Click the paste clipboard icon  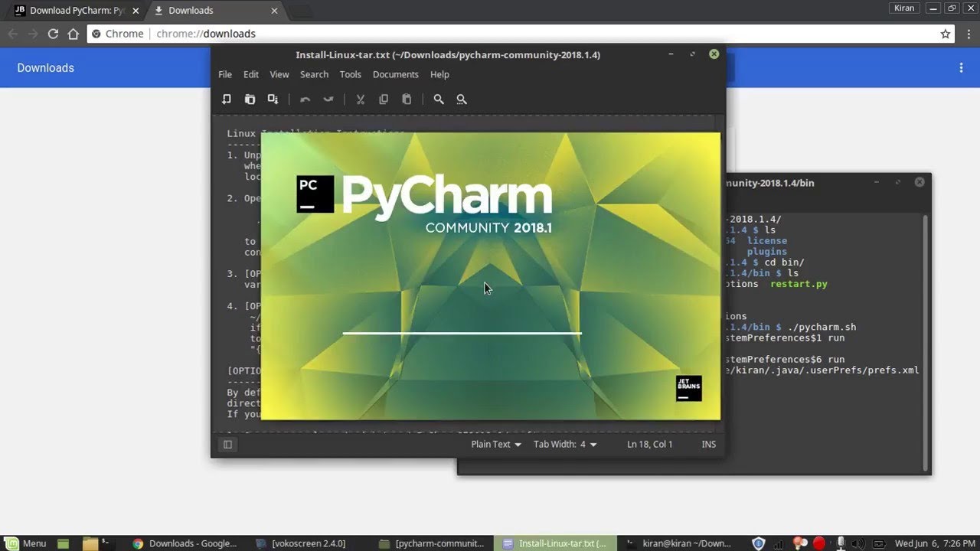click(x=407, y=99)
